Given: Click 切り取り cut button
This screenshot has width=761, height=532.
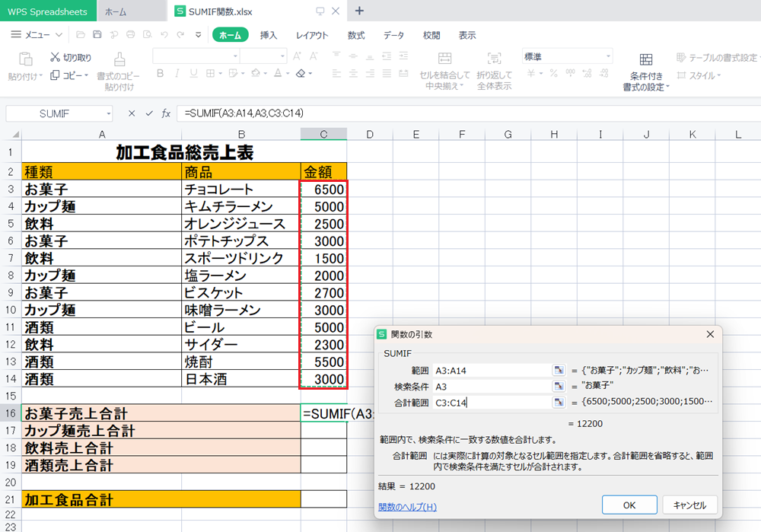Looking at the screenshot, I should (71, 57).
